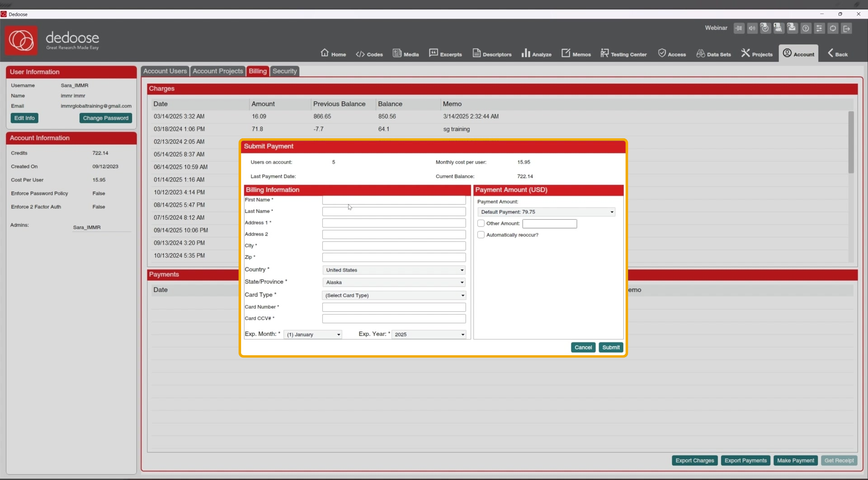868x480 pixels.
Task: Open the Payment Amount default dropdown
Action: pyautogui.click(x=546, y=212)
